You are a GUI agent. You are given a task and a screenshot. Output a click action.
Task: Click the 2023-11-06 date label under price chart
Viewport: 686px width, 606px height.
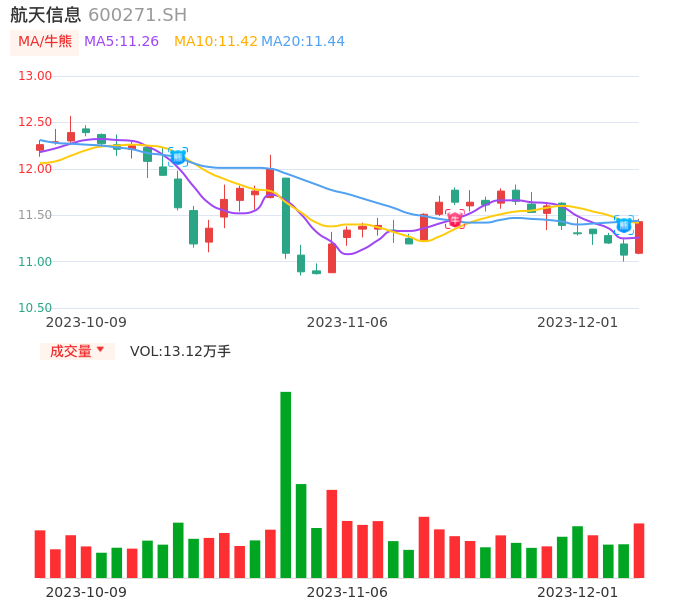[x=347, y=322]
